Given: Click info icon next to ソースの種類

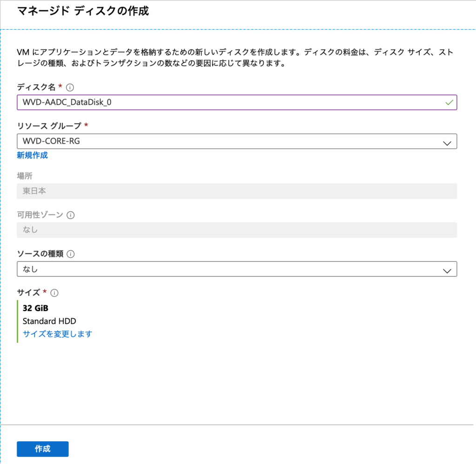Looking at the screenshot, I should (x=71, y=254).
